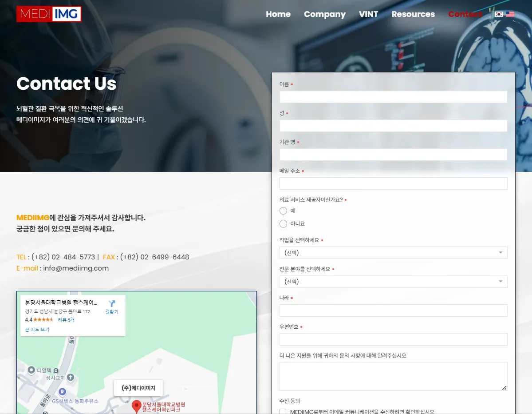Click the text area resize handle

coord(504,388)
